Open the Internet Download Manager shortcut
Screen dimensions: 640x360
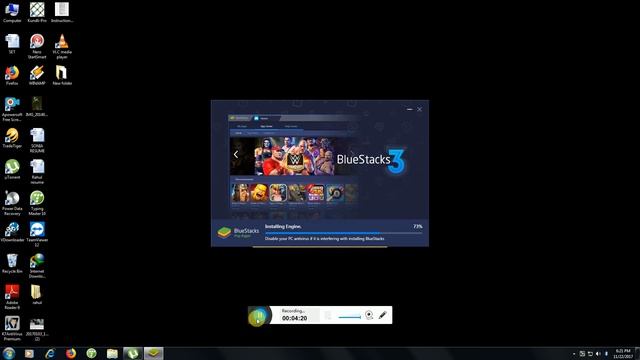pyautogui.click(x=37, y=266)
